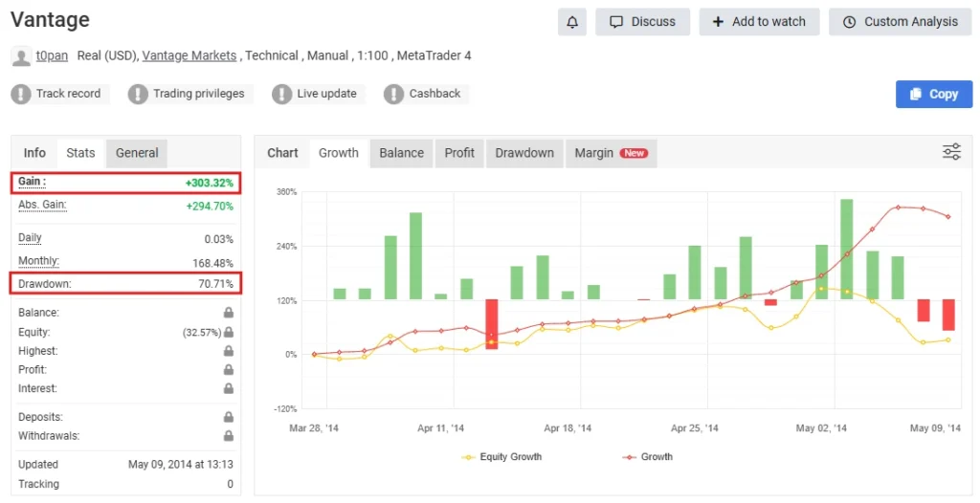Show the Drawdown chart tab
980x503 pixels.
pyautogui.click(x=524, y=153)
